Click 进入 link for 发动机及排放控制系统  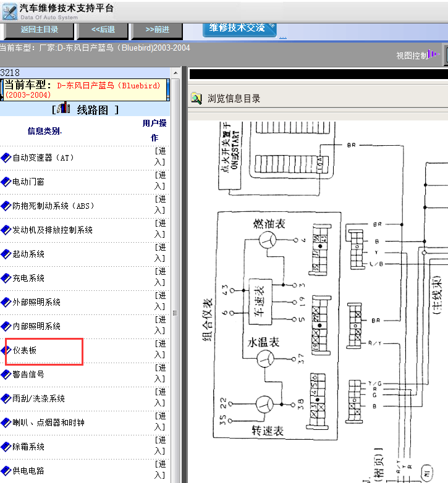160,229
